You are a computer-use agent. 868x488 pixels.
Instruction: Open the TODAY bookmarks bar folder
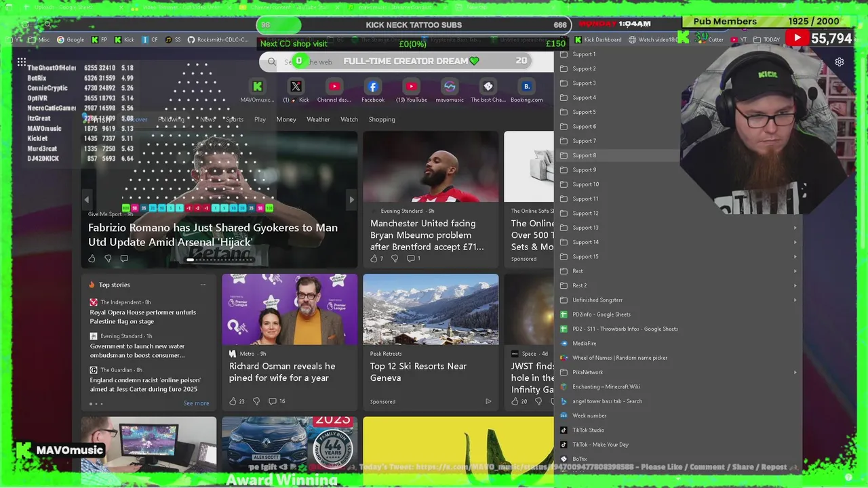[x=767, y=40]
